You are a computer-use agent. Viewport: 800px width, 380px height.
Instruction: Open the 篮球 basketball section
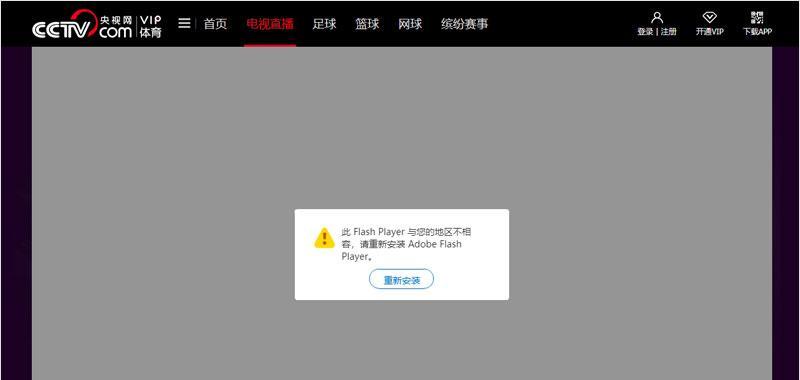point(367,24)
